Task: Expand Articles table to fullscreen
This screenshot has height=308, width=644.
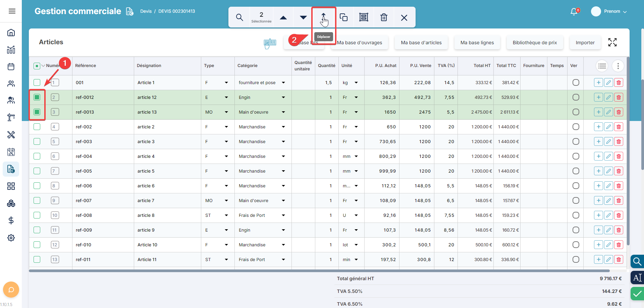Action: tap(612, 42)
